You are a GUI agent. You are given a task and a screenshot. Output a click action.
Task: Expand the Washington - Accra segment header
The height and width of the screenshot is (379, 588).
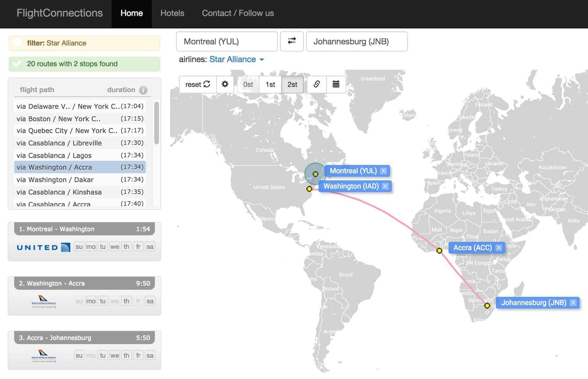[84, 283]
